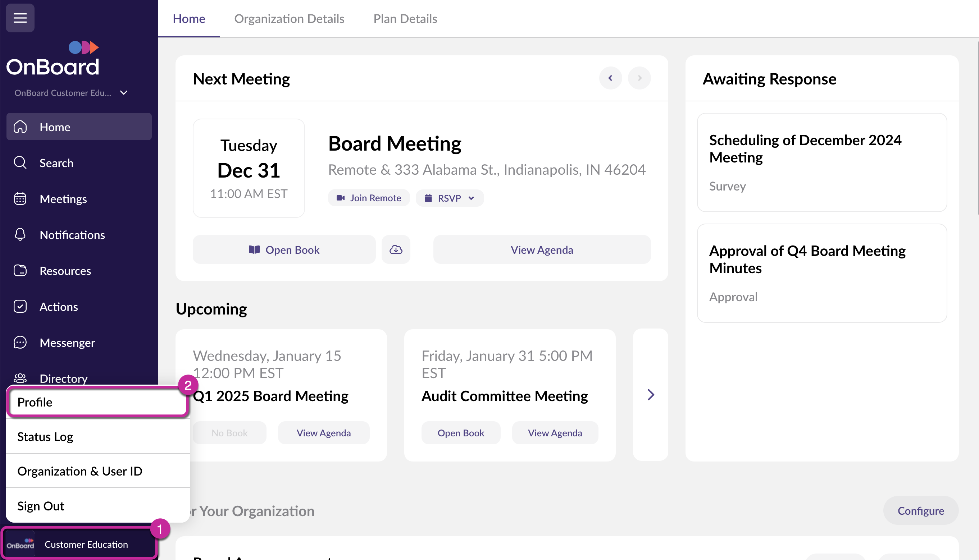Image resolution: width=979 pixels, height=560 pixels.
Task: Choose Sign Out in the user menu
Action: tap(41, 506)
